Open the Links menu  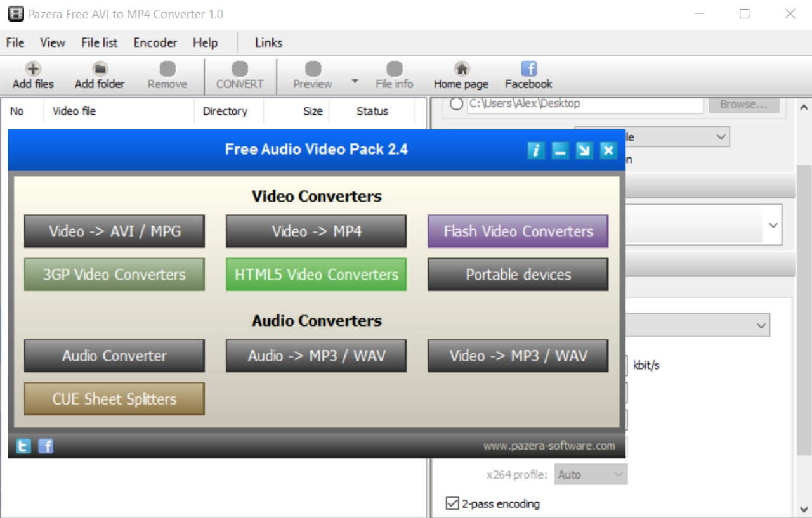point(268,42)
